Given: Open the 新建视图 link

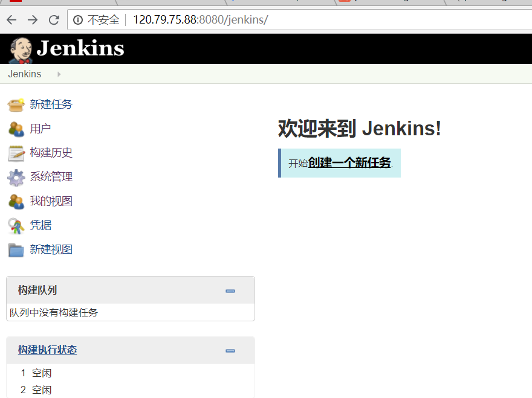Looking at the screenshot, I should tap(51, 249).
